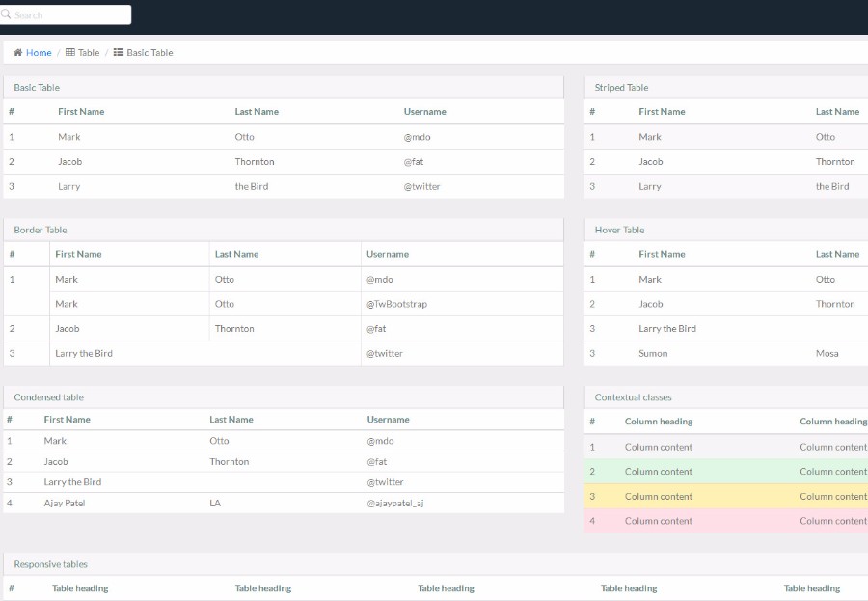Focus the Search input field
This screenshot has height=601, width=868.
66,15
